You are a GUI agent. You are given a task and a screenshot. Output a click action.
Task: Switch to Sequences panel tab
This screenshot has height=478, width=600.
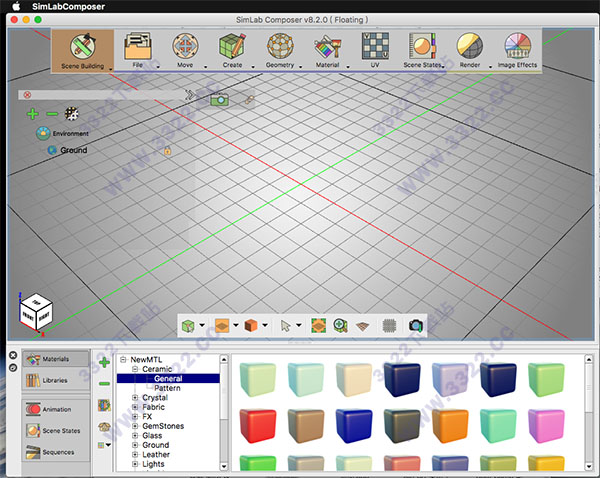(56, 452)
